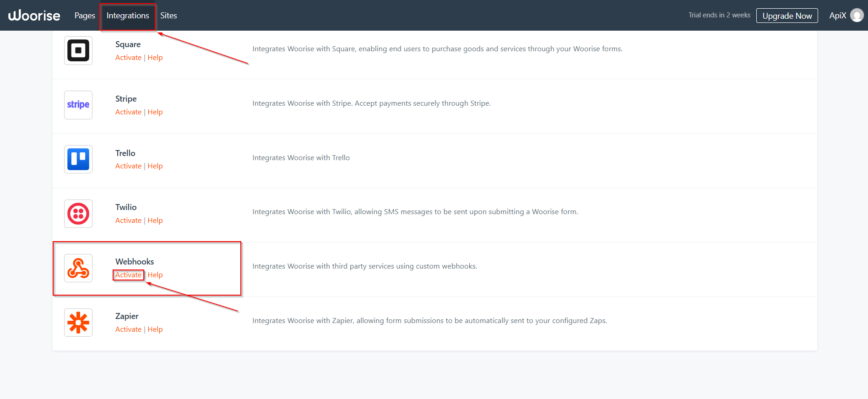Click the Zapier configured Zaps description

click(429, 321)
